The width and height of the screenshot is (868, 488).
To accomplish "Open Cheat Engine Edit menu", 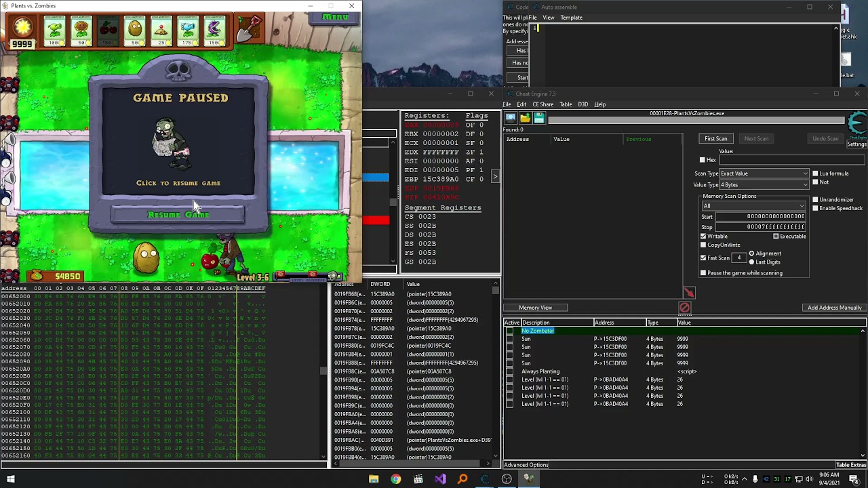I will tap(521, 104).
